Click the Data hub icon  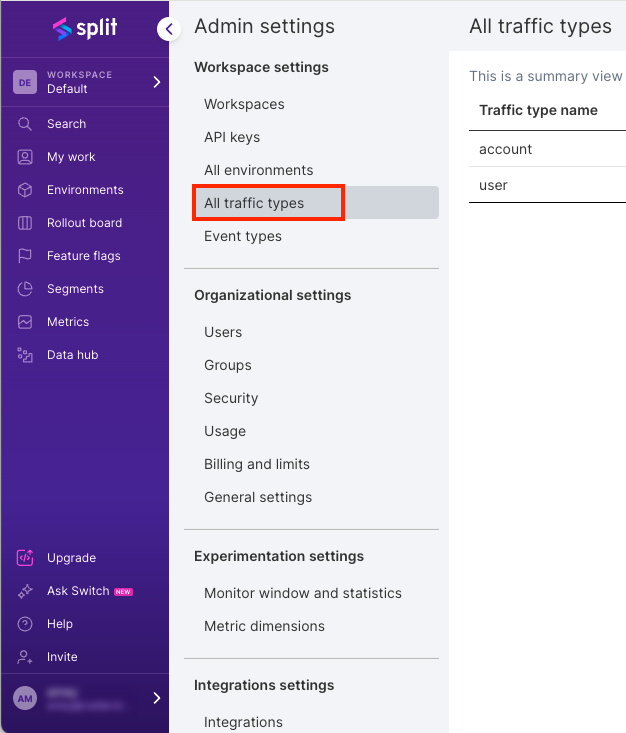coord(25,355)
